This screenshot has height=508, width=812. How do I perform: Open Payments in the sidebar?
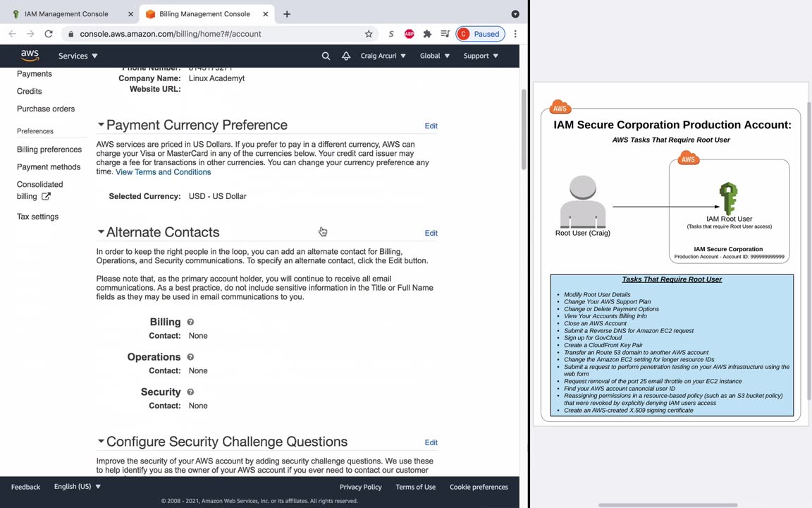coord(34,74)
